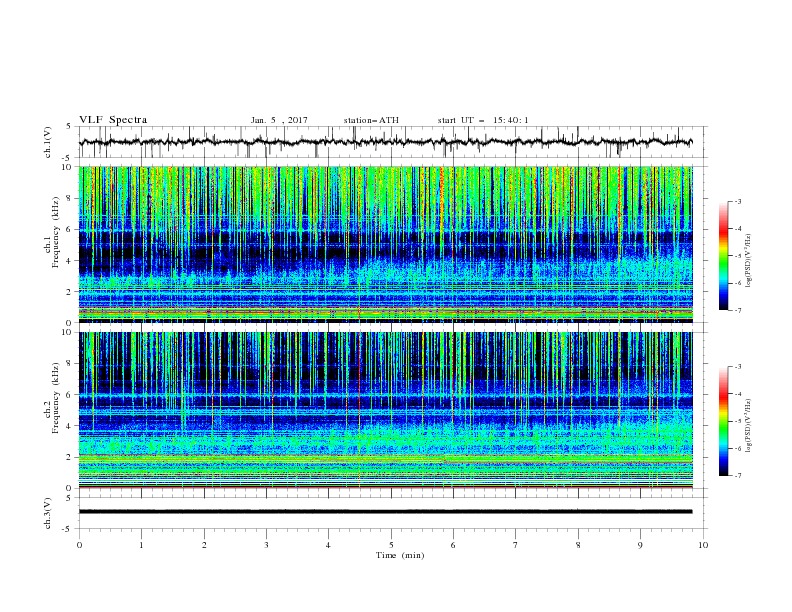792x612 pixels.
Task: Click the 'Time (min)' axis title
Action: point(400,555)
